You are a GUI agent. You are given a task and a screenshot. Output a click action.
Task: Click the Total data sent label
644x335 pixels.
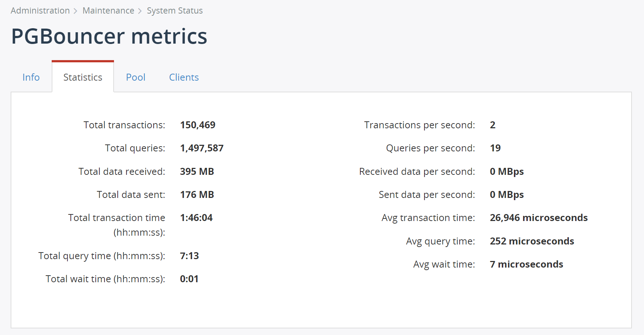(131, 195)
